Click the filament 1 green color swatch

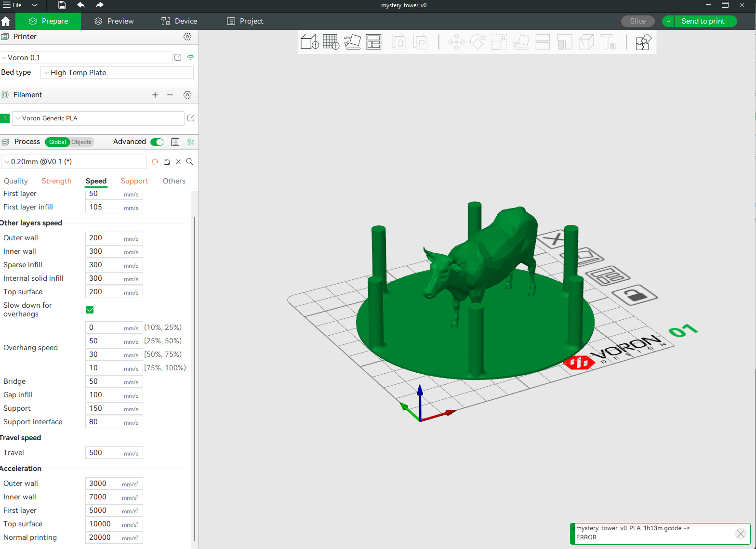(5, 118)
